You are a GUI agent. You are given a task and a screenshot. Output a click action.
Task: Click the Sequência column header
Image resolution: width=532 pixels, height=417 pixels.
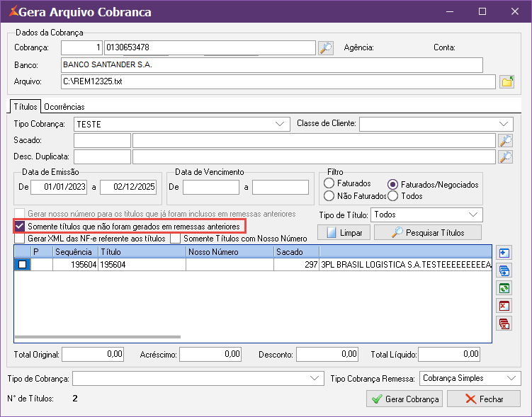pos(75,252)
